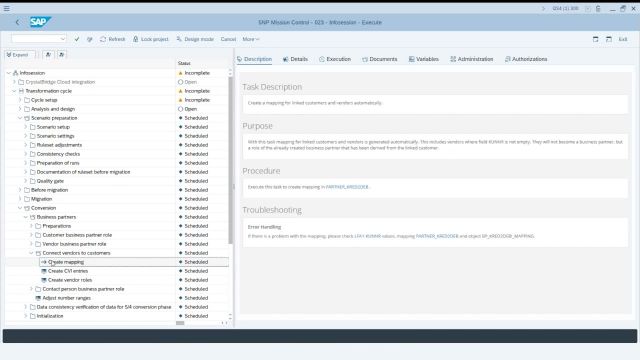Select Customer business partner role folder
The width and height of the screenshot is (640, 360).
(x=77, y=235)
